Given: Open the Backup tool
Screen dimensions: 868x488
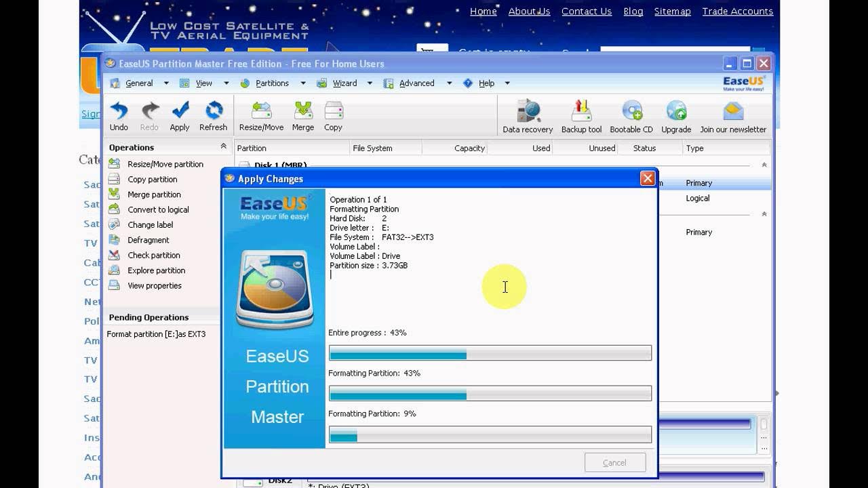Looking at the screenshot, I should point(581,111).
